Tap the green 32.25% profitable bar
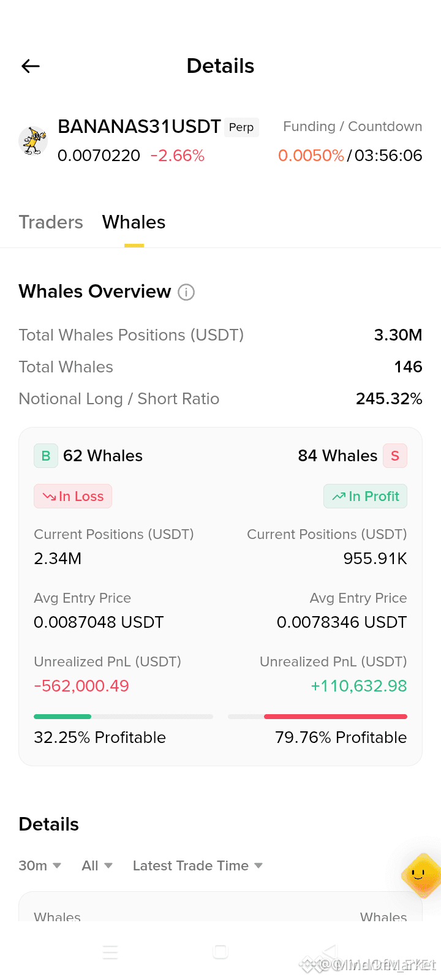This screenshot has height=980, width=441. pyautogui.click(x=62, y=717)
